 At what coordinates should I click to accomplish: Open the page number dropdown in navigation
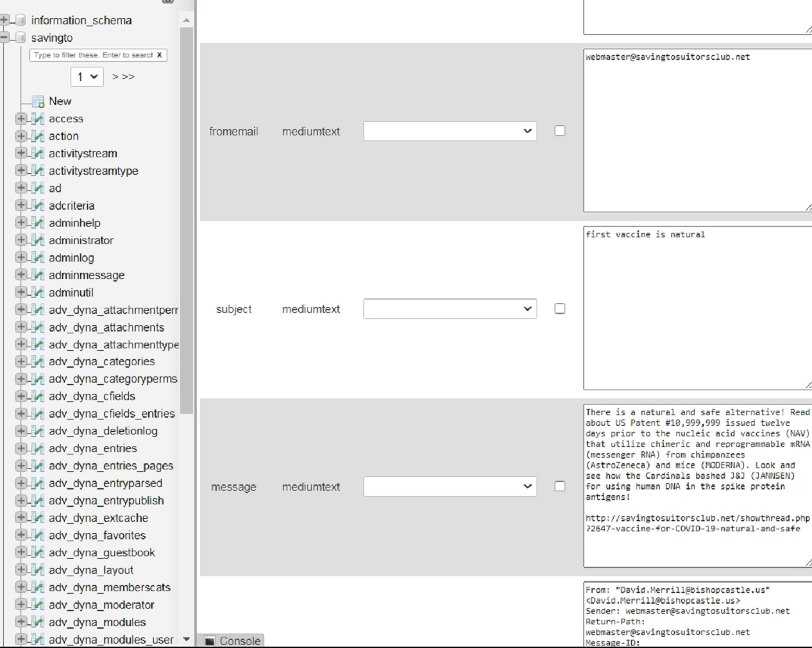[87, 77]
